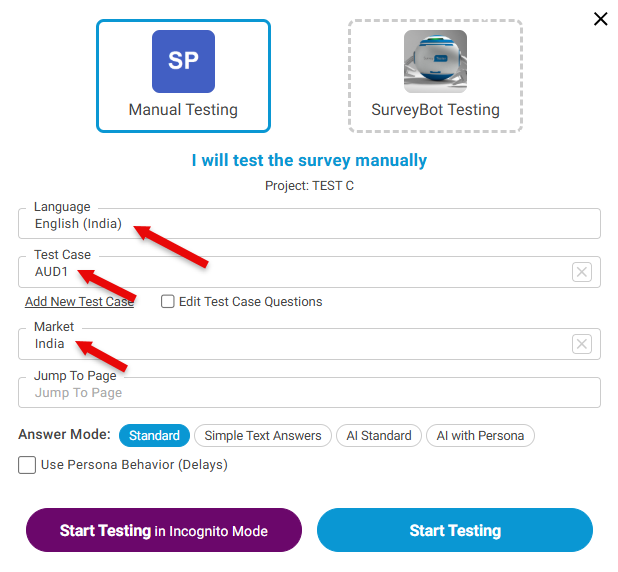Screen dimensions: 618x572
Task: Choose Simple Text Answers mode
Action: pyautogui.click(x=263, y=435)
